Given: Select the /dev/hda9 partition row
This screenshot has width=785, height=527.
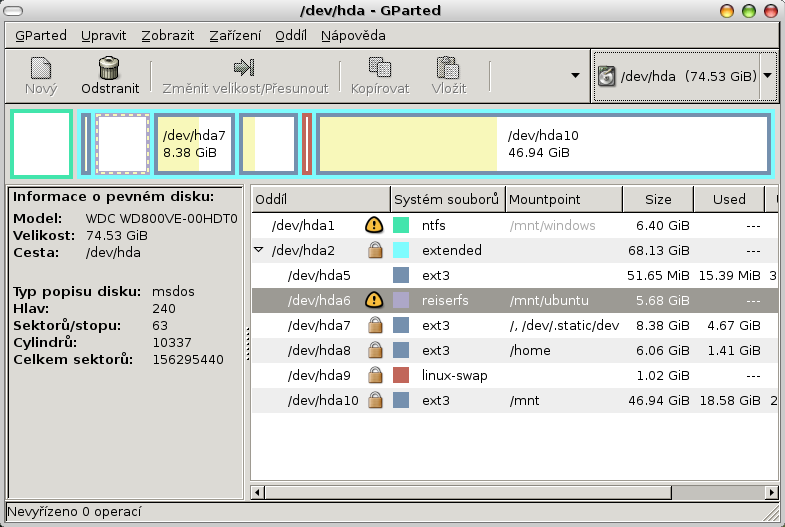Looking at the screenshot, I should (x=515, y=375).
